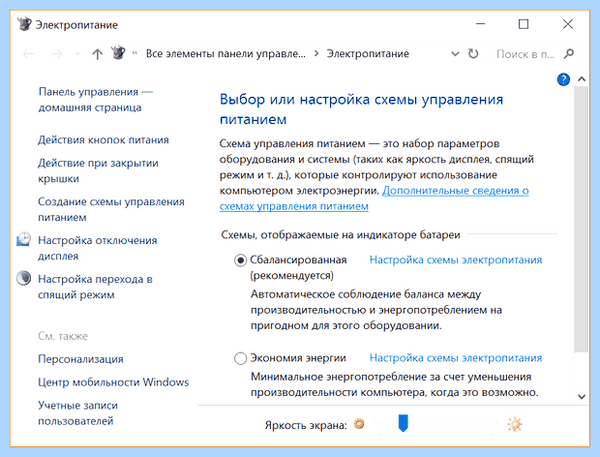The image size is (600, 457).
Task: Click heading Выбор или настройка схемы управления питанием
Action: [x=361, y=109]
